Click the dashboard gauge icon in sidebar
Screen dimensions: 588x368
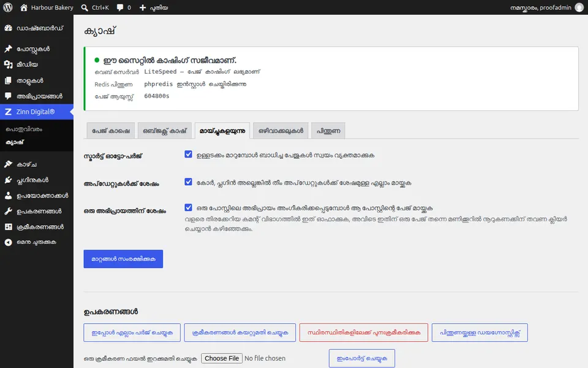click(8, 28)
